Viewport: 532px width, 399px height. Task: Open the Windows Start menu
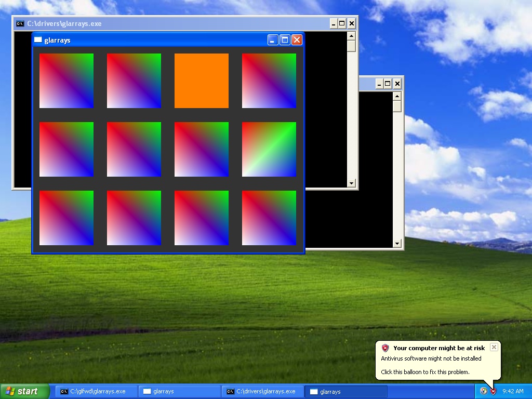[25, 391]
